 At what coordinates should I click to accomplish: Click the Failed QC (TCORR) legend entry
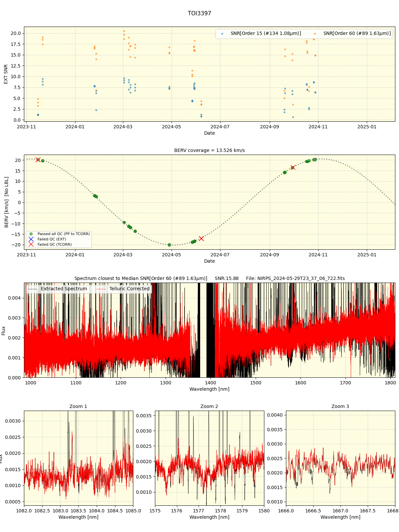(x=55, y=245)
